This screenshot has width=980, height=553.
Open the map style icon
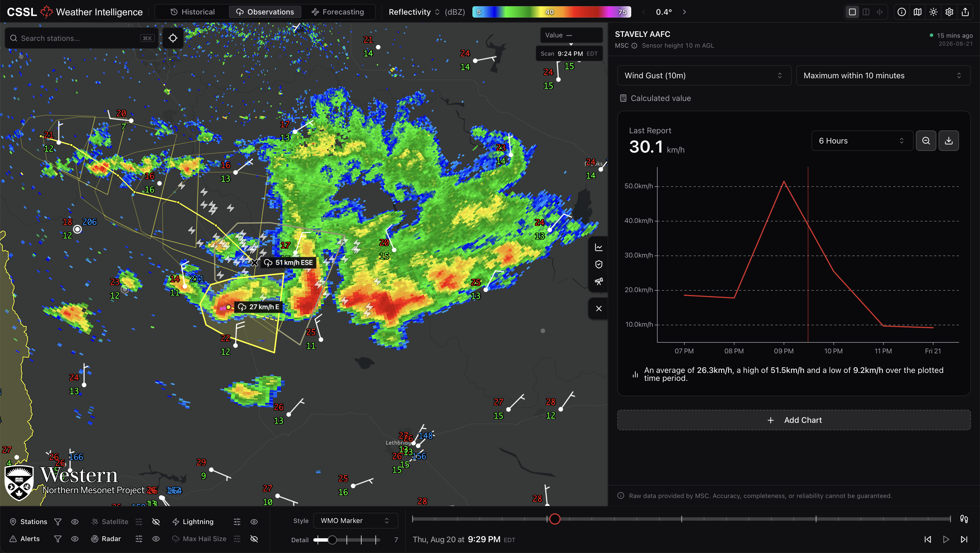click(917, 12)
